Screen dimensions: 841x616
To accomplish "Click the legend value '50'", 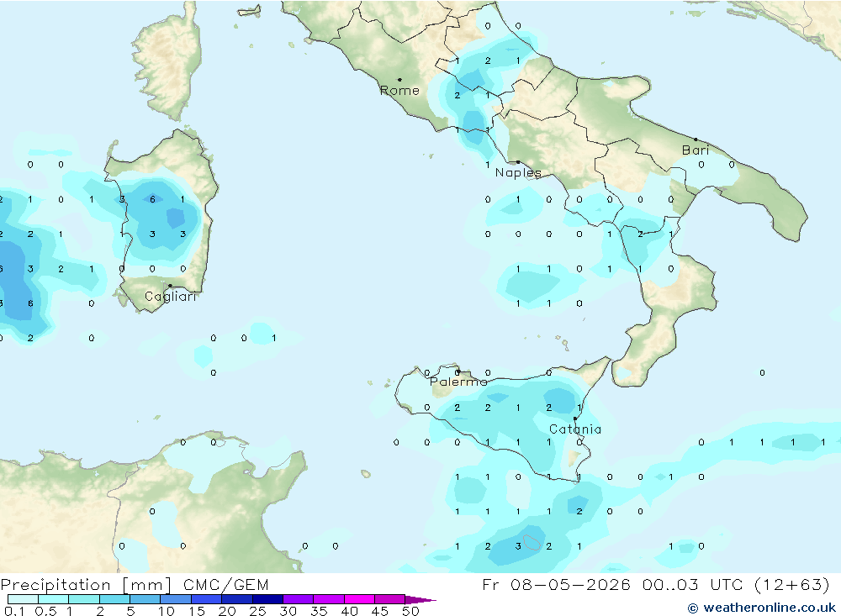I will coord(410,611).
